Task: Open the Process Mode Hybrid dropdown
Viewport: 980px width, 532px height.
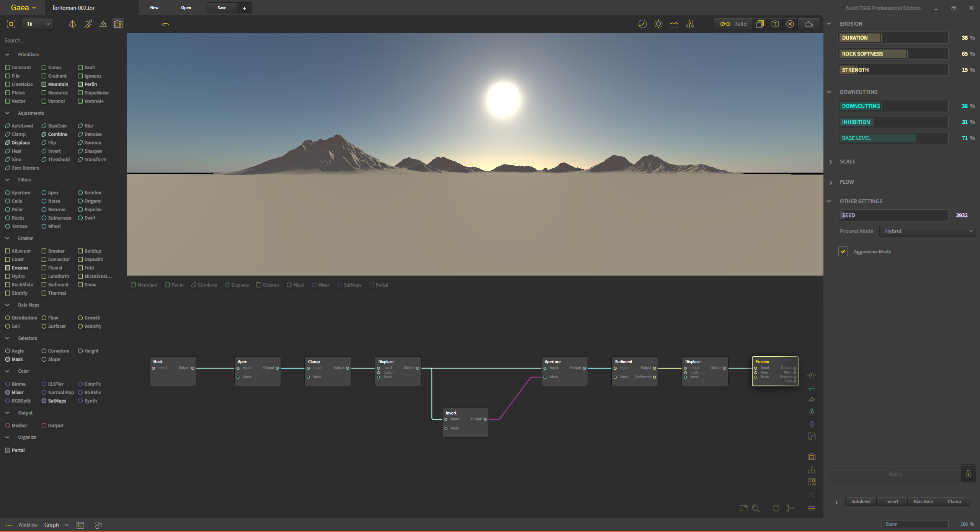Action: pos(927,231)
